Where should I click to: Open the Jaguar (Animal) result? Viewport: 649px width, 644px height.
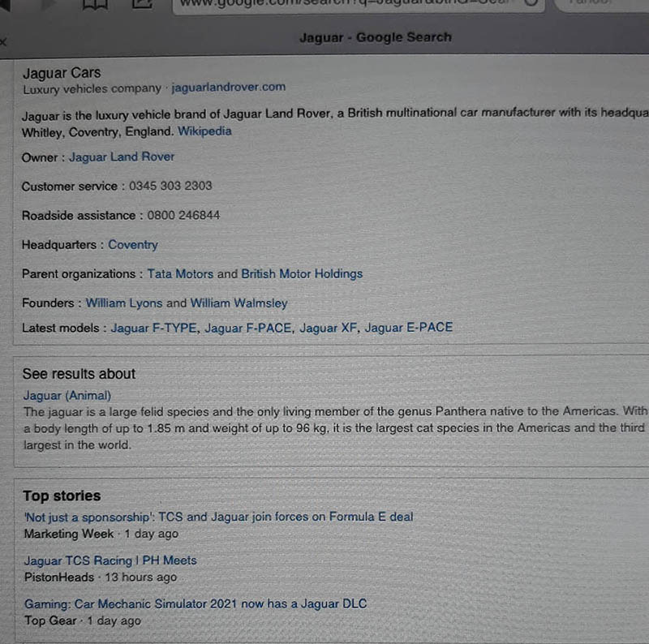[x=67, y=395]
